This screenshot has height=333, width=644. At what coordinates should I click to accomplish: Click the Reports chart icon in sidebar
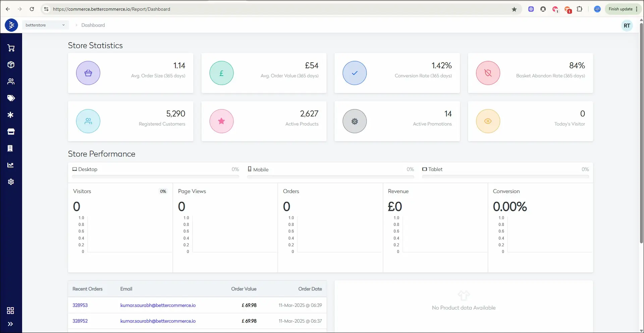11,165
